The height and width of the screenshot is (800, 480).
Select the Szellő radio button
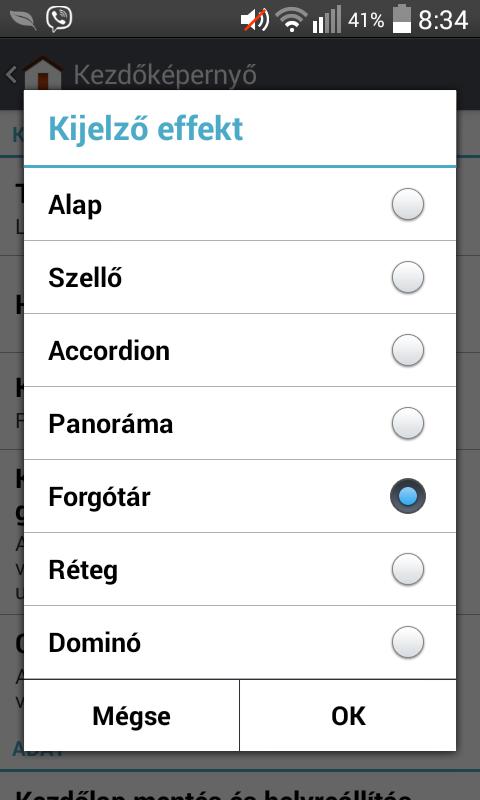[x=408, y=277]
